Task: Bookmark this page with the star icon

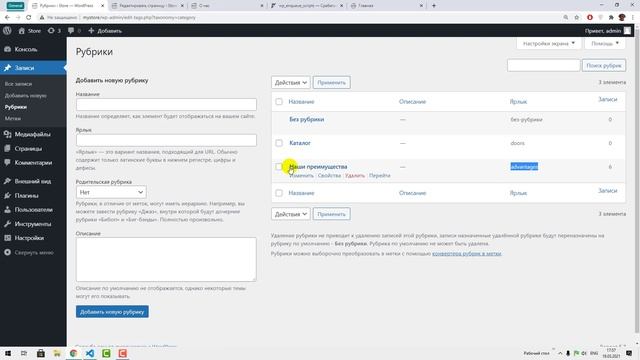Action: 577,18
